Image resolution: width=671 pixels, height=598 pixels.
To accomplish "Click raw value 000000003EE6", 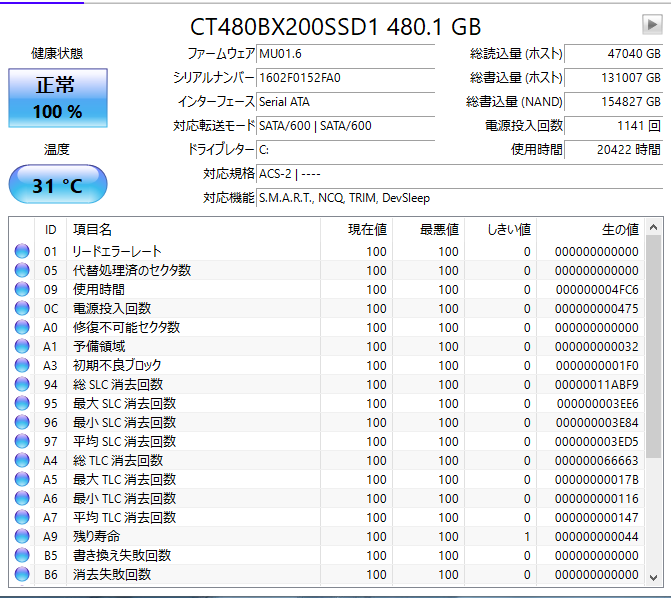I will [x=597, y=404].
